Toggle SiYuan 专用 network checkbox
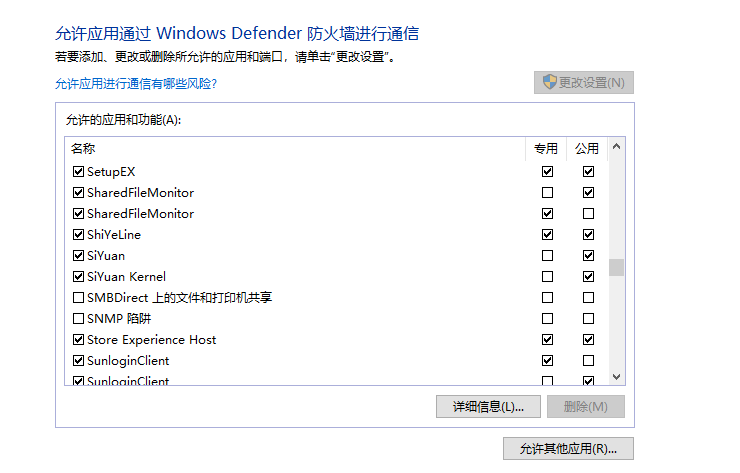Image resolution: width=740 pixels, height=473 pixels. (547, 256)
